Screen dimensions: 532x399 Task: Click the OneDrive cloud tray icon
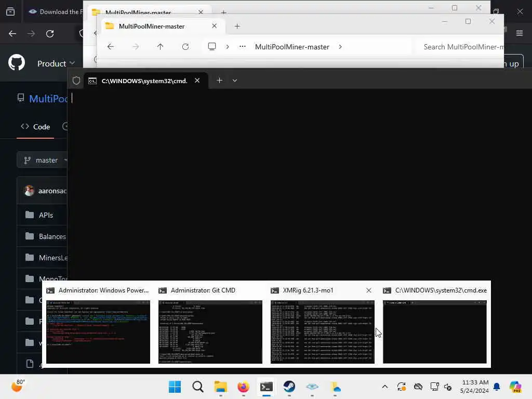pos(418,387)
